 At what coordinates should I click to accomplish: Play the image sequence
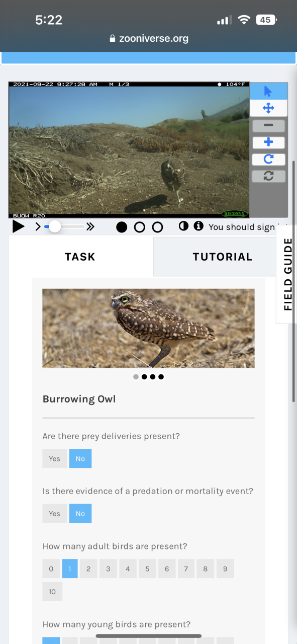point(19,227)
